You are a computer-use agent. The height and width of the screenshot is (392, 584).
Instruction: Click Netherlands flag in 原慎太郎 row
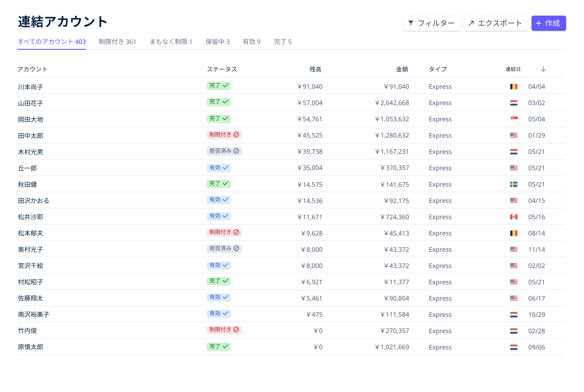coord(514,347)
